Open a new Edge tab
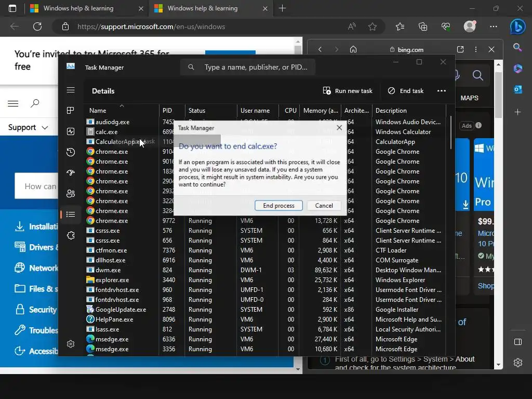Screen dimensions: 532x399 point(282,8)
